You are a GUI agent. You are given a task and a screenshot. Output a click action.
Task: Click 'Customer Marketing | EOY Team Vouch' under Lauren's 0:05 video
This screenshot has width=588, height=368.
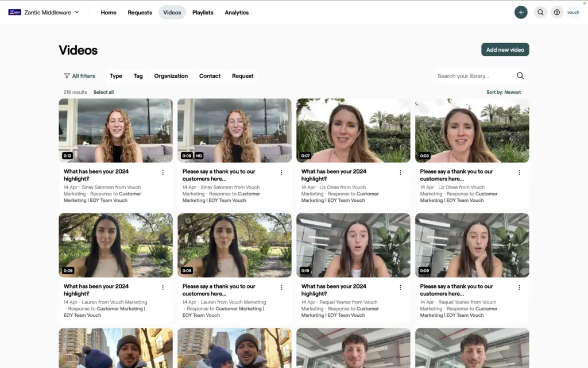coord(223,312)
